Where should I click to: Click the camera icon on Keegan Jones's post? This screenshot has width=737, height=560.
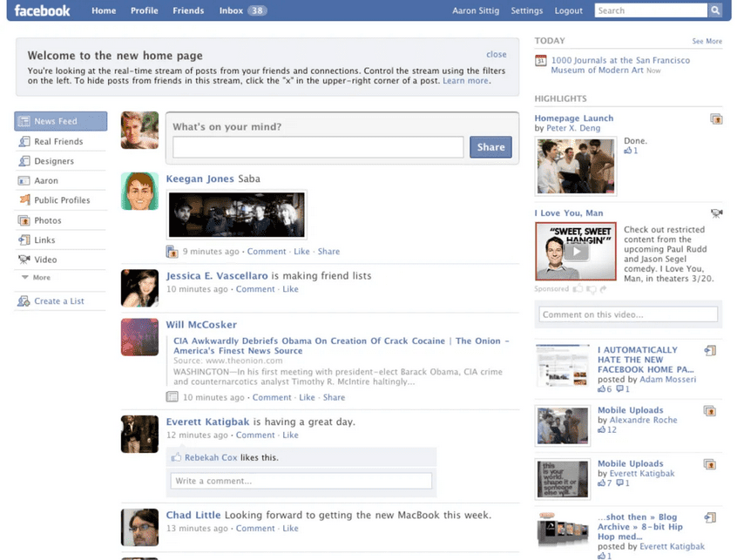pyautogui.click(x=172, y=251)
